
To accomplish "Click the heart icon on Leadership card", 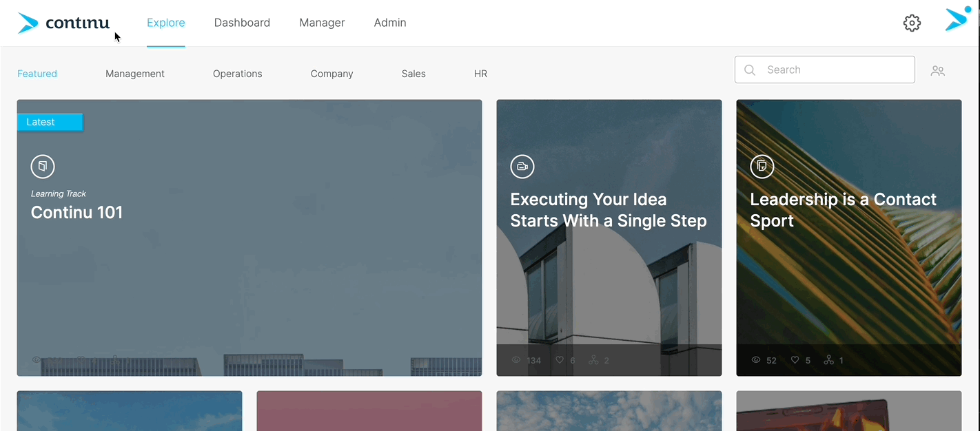I will click(795, 360).
